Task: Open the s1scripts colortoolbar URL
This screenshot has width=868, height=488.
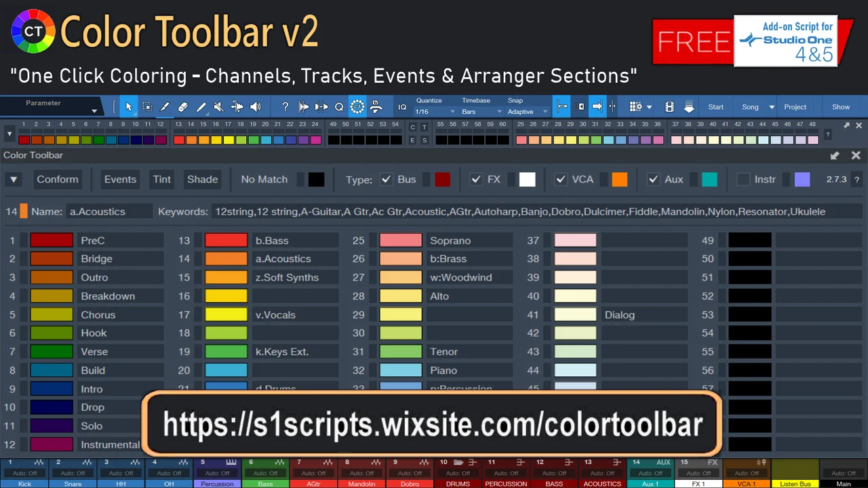Action: click(433, 424)
